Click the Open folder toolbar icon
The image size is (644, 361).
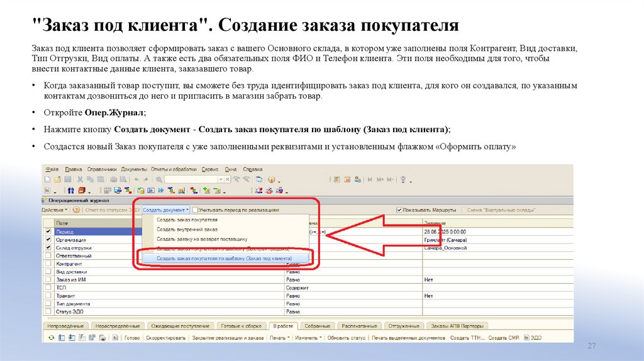tap(57, 179)
